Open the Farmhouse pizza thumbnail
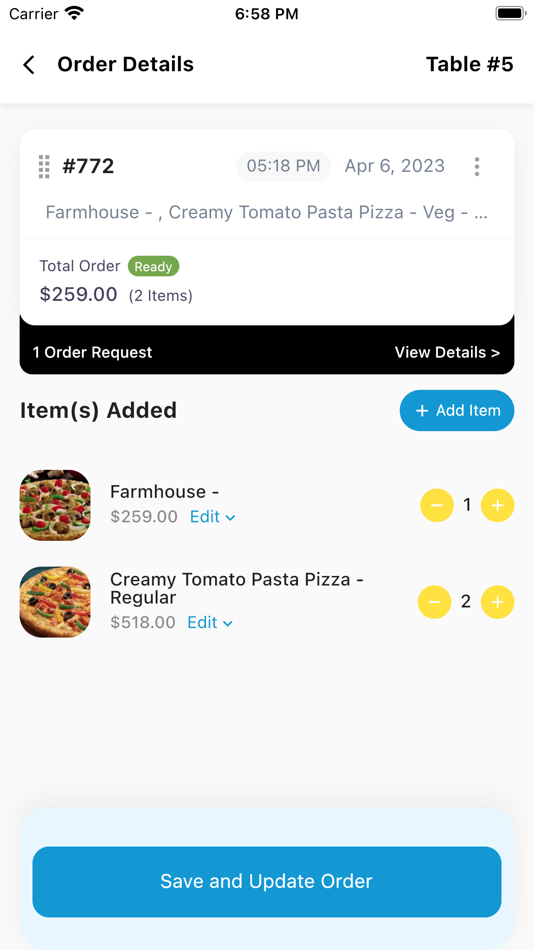Screen dimensions: 534x950 coord(55,505)
